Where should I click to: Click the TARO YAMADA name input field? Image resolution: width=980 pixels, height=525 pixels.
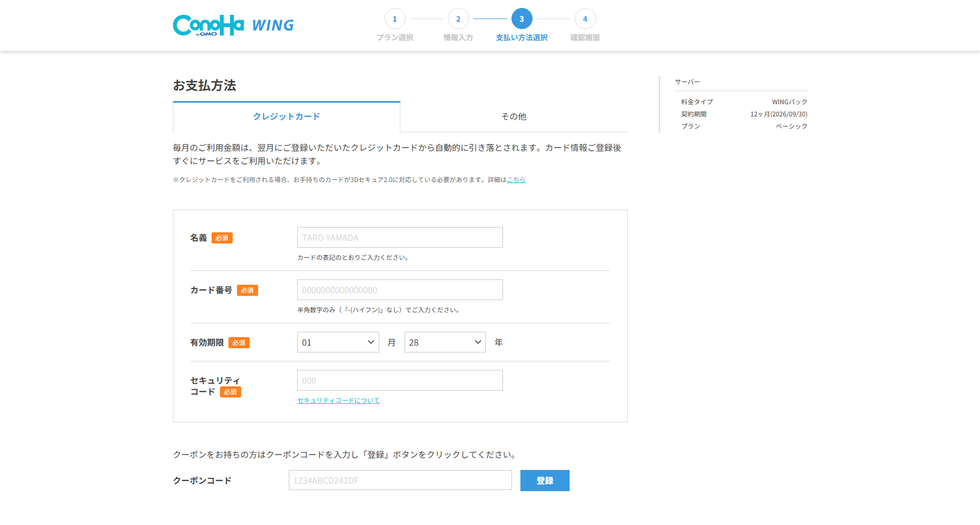pos(399,237)
